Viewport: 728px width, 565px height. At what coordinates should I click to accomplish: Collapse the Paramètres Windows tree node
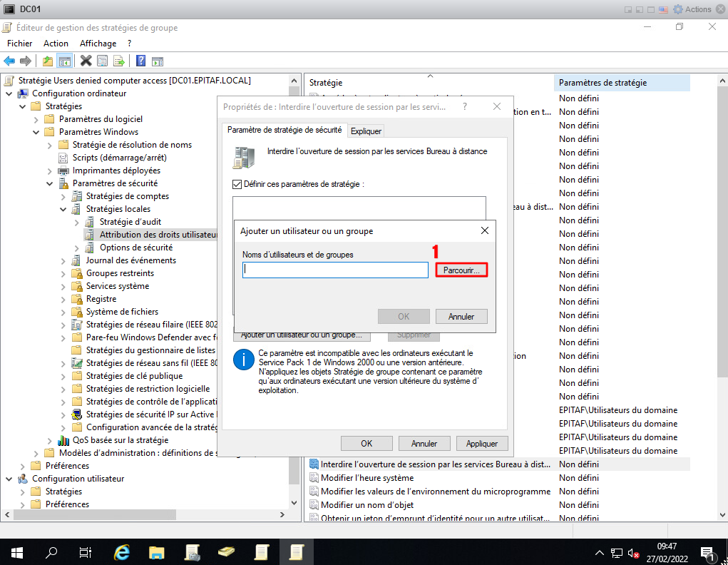pos(36,132)
